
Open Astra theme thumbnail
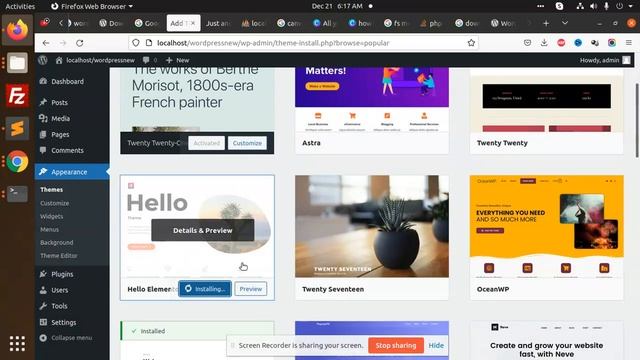tap(372, 100)
